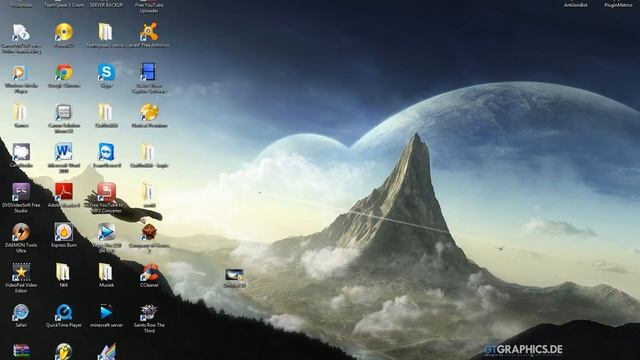Select the Canon Solution Menu EX icon
Image resolution: width=640 pixels, height=360 pixels.
pyautogui.click(x=64, y=112)
